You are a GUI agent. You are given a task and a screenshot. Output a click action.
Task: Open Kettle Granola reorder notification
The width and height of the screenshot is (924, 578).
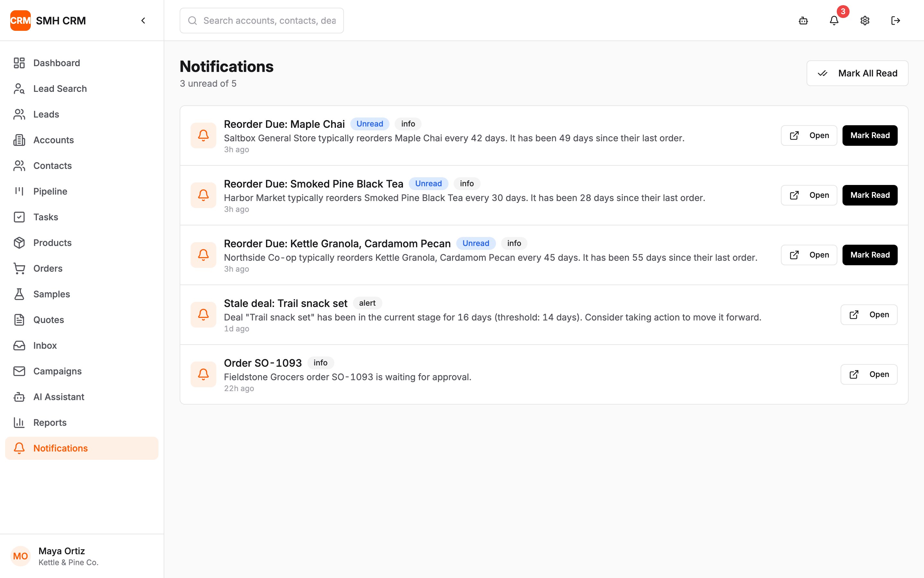pos(809,255)
